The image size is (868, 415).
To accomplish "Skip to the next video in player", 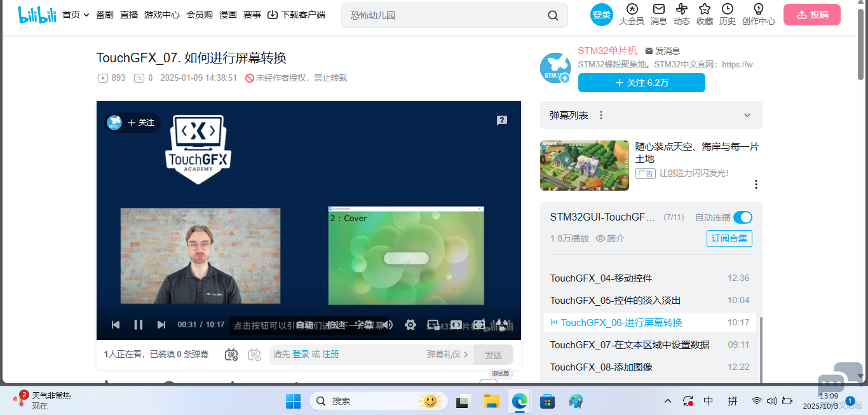I will (x=161, y=325).
